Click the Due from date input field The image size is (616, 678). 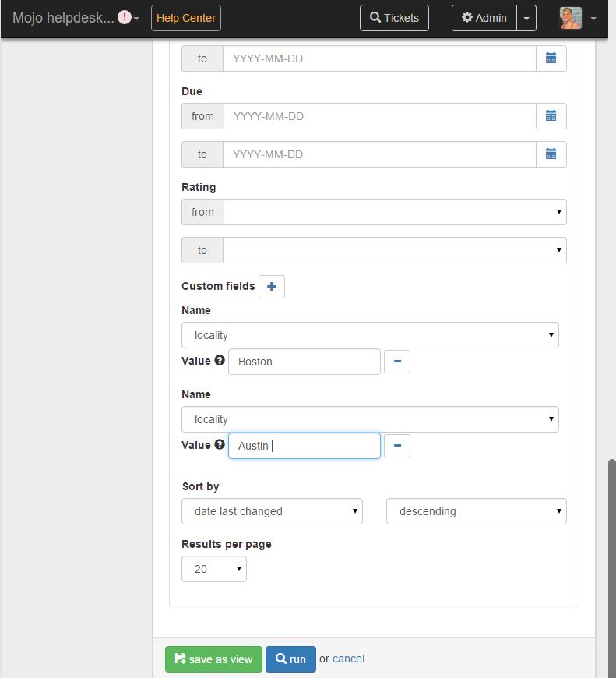(379, 116)
